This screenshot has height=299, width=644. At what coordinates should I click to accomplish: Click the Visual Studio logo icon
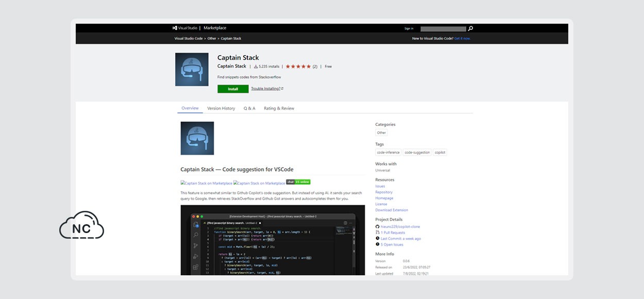(175, 28)
